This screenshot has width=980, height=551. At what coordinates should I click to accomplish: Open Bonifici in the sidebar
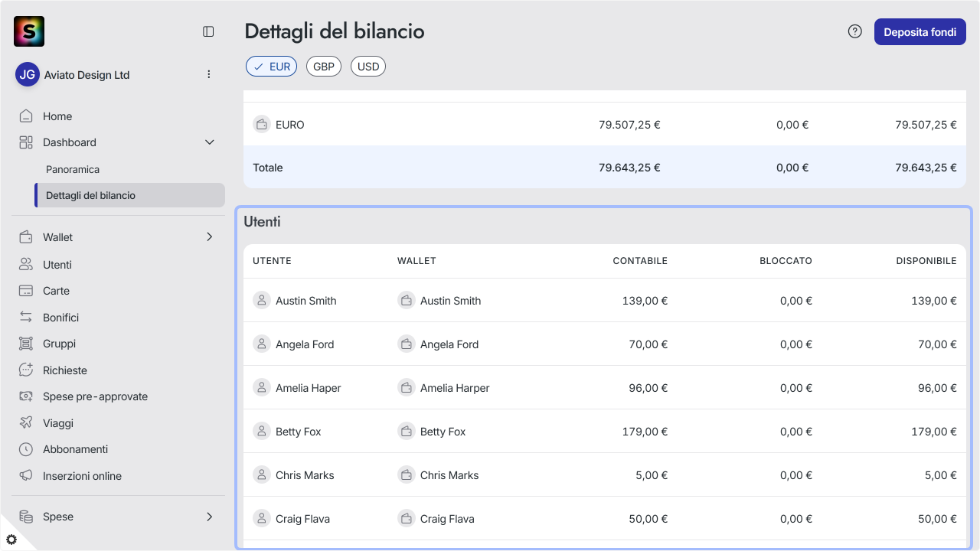coord(61,318)
